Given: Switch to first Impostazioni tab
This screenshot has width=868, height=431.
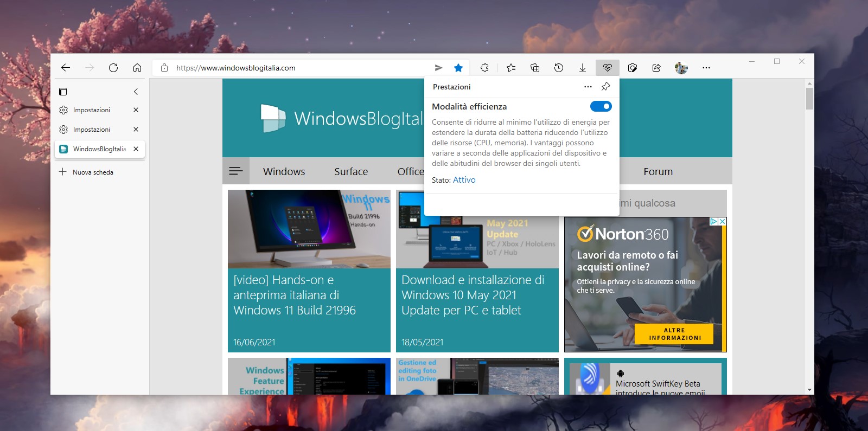Looking at the screenshot, I should tap(92, 110).
